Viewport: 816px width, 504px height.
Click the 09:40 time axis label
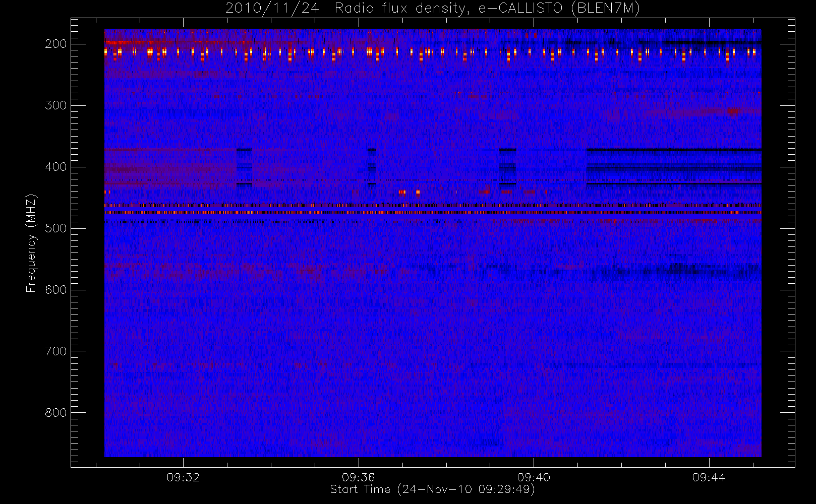(x=534, y=477)
